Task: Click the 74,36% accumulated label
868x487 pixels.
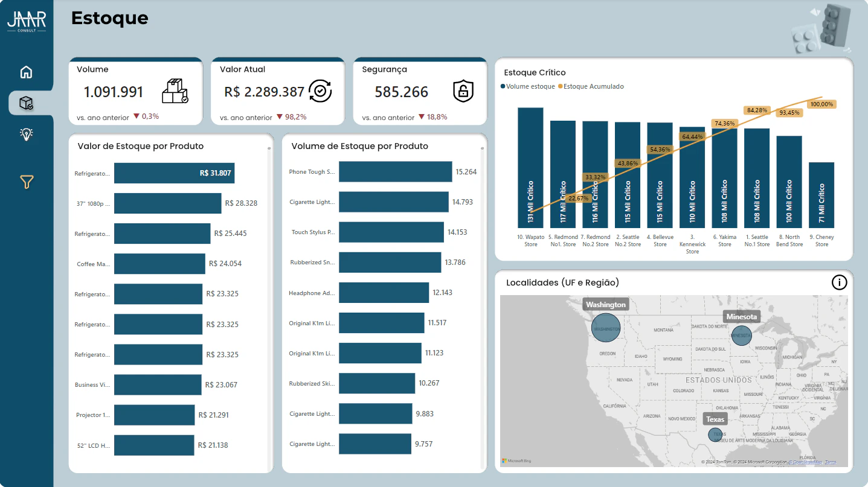Action: (725, 123)
